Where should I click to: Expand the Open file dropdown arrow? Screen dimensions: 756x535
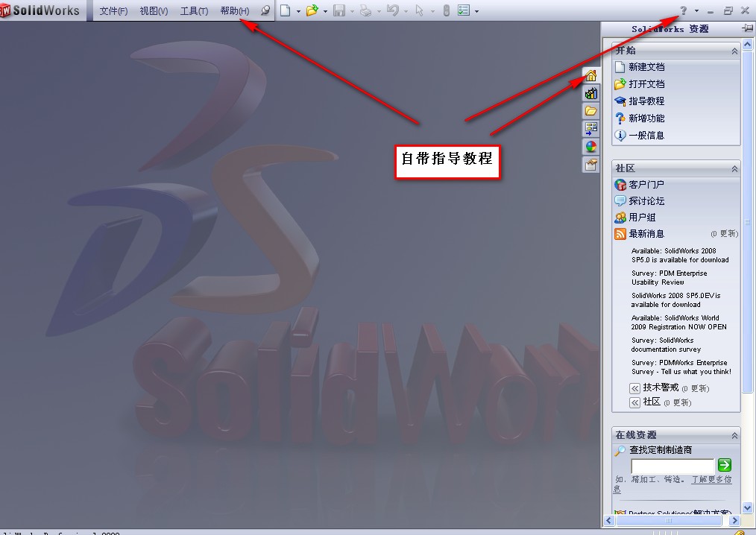click(326, 11)
